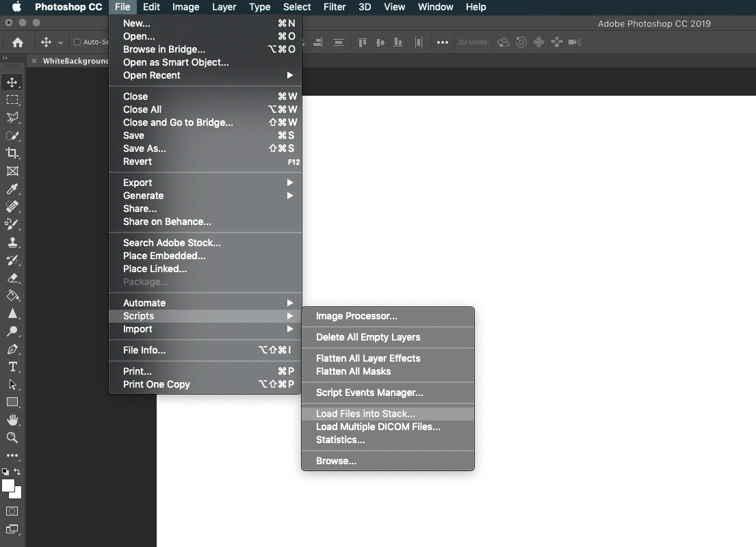
Task: Select the Clone Stamp tool
Action: click(12, 243)
